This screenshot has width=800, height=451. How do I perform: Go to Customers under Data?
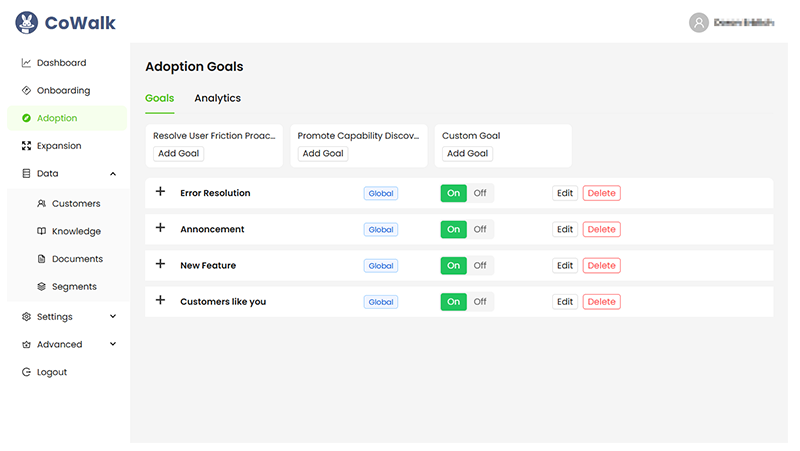click(x=68, y=204)
